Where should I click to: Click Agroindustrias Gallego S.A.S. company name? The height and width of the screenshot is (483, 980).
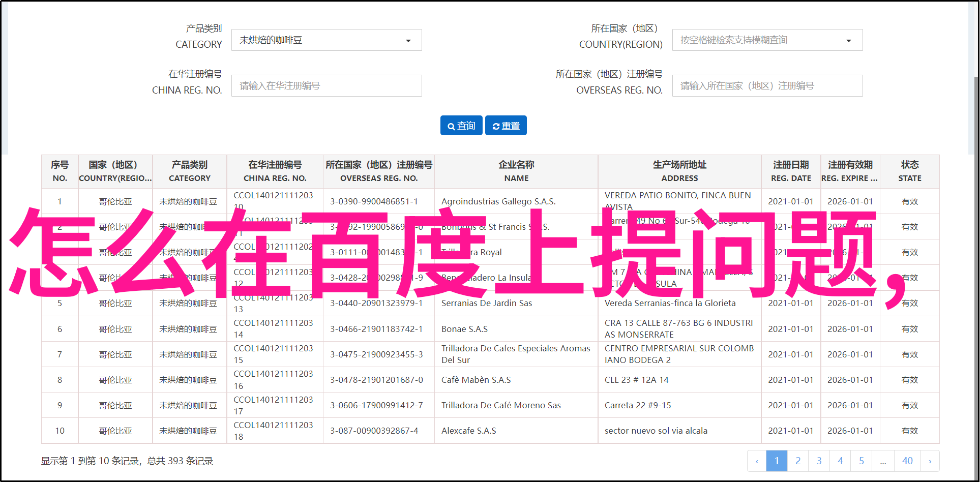coord(498,202)
